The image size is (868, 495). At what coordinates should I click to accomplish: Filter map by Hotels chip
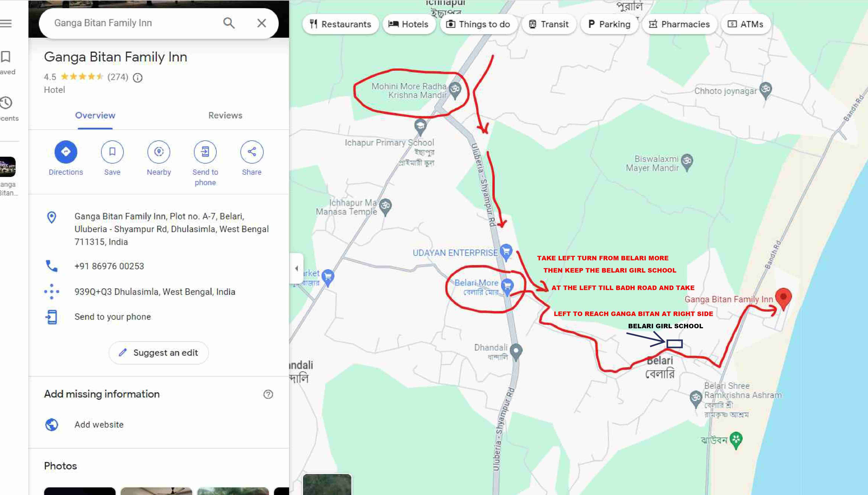pyautogui.click(x=409, y=24)
